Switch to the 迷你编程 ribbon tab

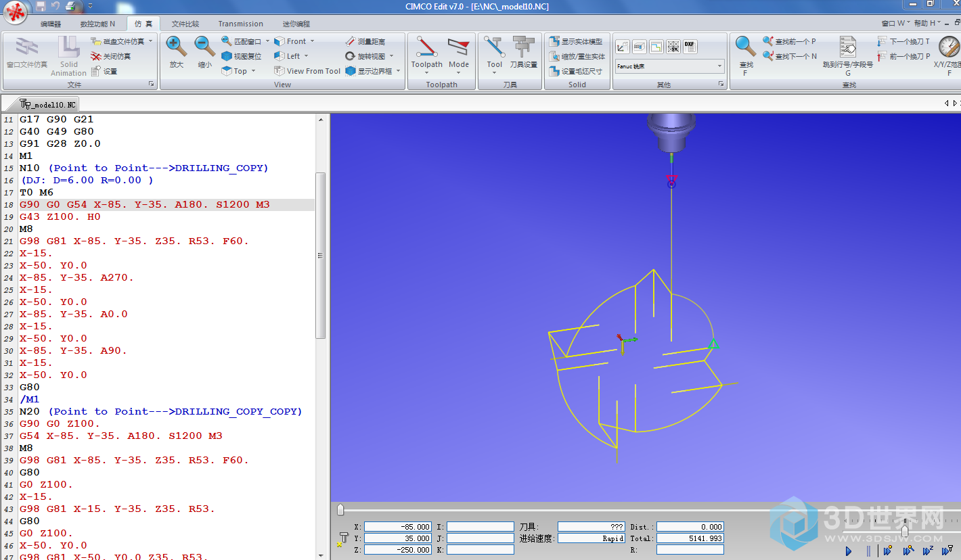(x=296, y=24)
